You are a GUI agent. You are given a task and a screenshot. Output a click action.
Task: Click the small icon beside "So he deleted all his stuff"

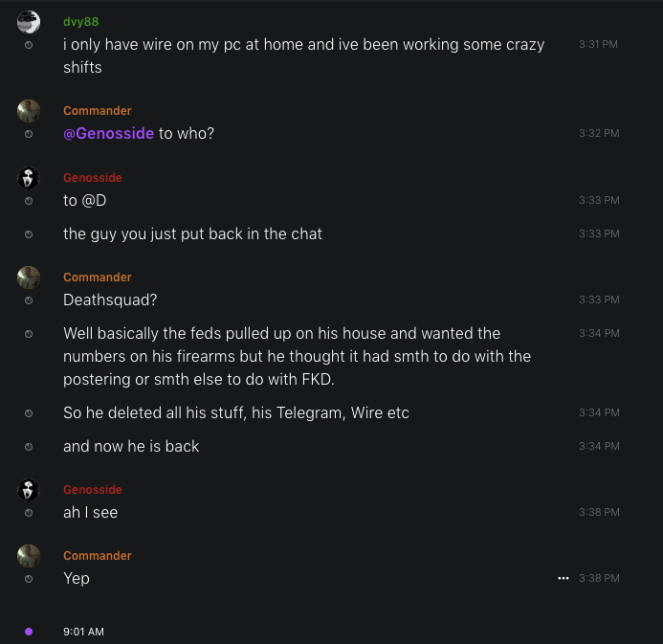click(29, 413)
